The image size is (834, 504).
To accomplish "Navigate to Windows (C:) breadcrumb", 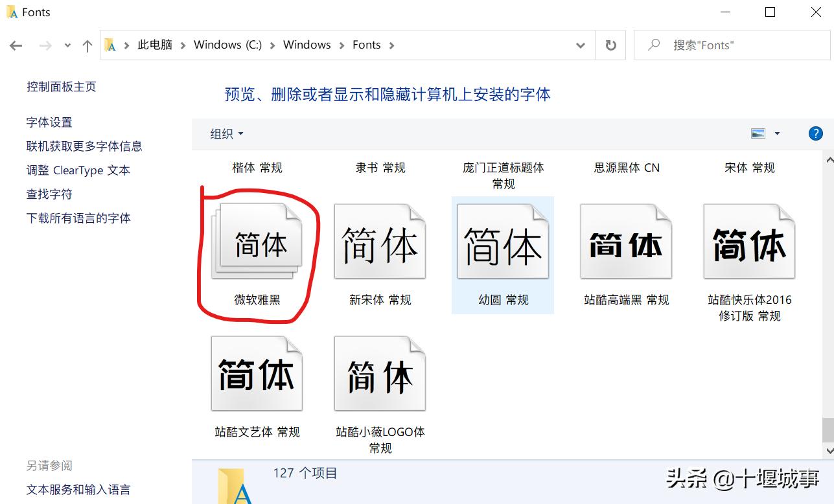I will [227, 45].
